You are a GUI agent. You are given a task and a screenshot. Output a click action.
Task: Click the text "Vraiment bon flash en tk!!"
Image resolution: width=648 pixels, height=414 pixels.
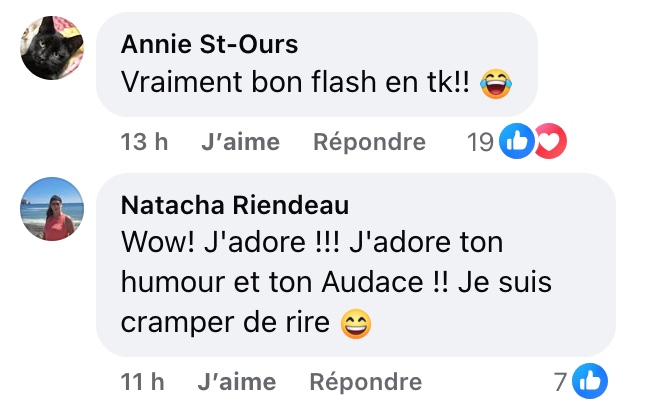coord(295,82)
